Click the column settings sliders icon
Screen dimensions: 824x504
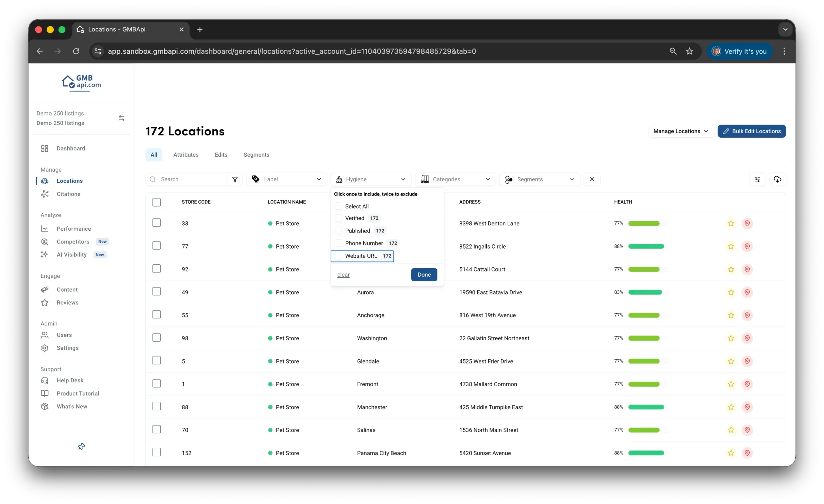click(x=757, y=179)
